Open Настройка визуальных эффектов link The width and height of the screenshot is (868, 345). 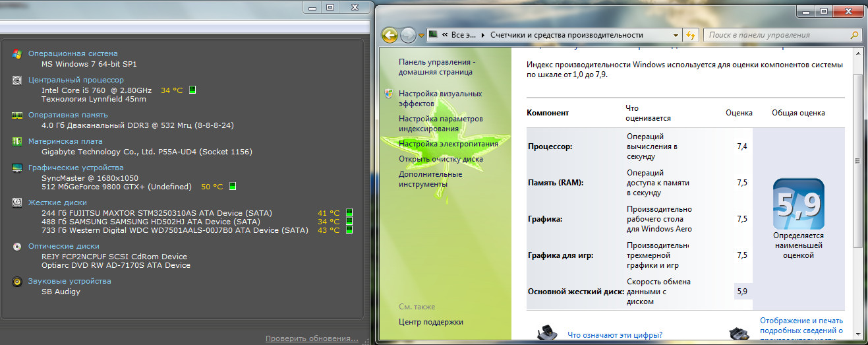click(440, 99)
